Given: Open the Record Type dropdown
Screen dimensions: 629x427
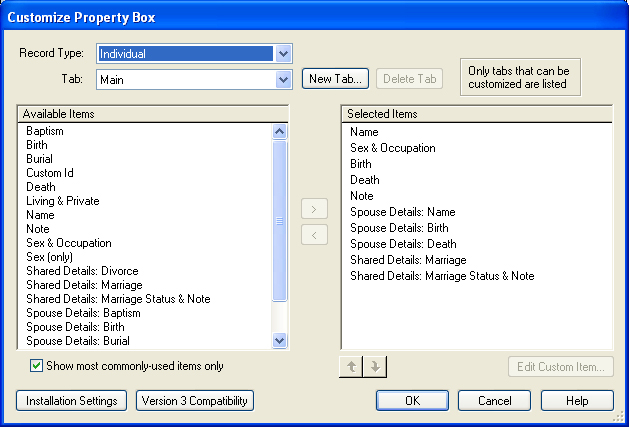Looking at the screenshot, I should (283, 54).
